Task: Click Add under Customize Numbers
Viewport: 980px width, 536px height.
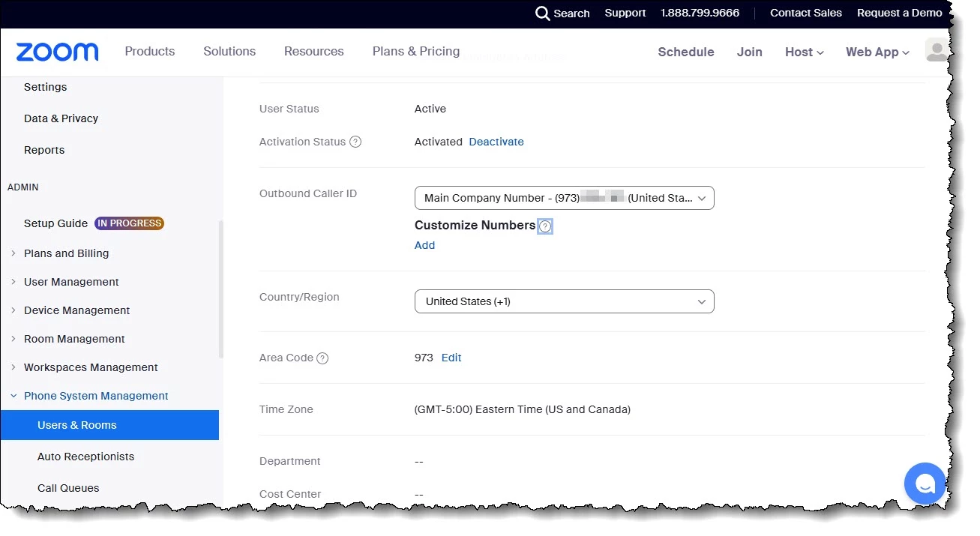Action: [424, 245]
